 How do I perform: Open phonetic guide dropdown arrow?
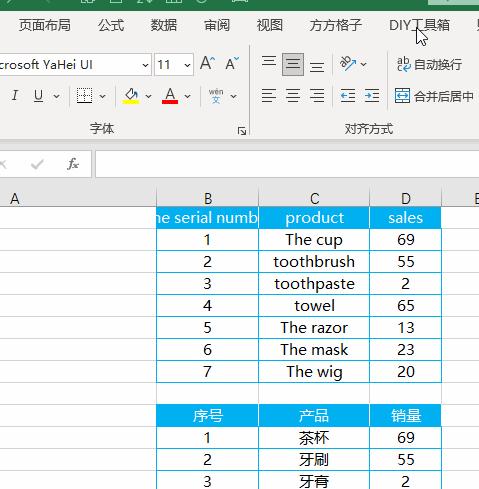point(233,96)
